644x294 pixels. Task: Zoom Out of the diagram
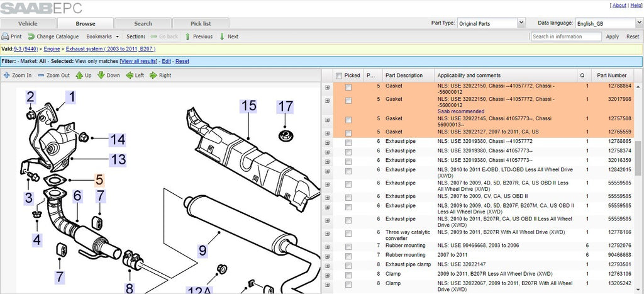point(54,76)
